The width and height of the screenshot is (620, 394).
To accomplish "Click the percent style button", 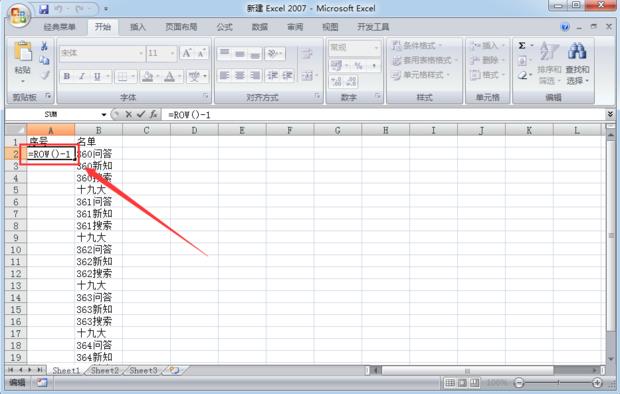I will click(x=358, y=66).
